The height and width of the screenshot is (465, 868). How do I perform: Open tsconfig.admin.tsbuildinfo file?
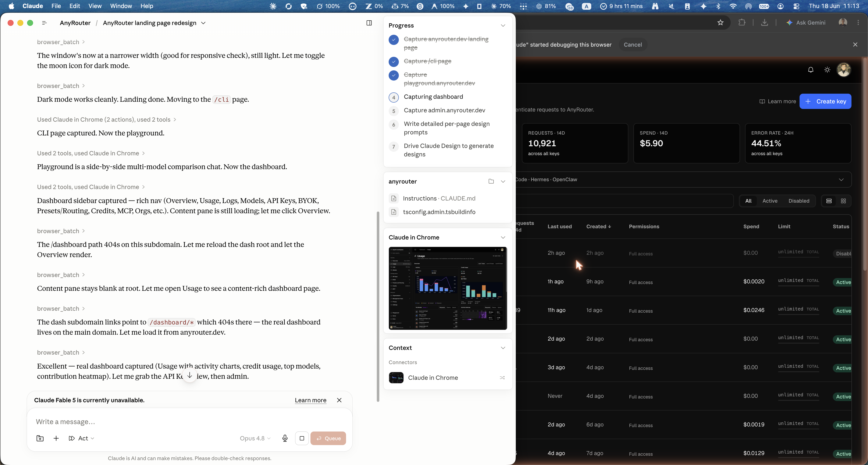(x=439, y=212)
